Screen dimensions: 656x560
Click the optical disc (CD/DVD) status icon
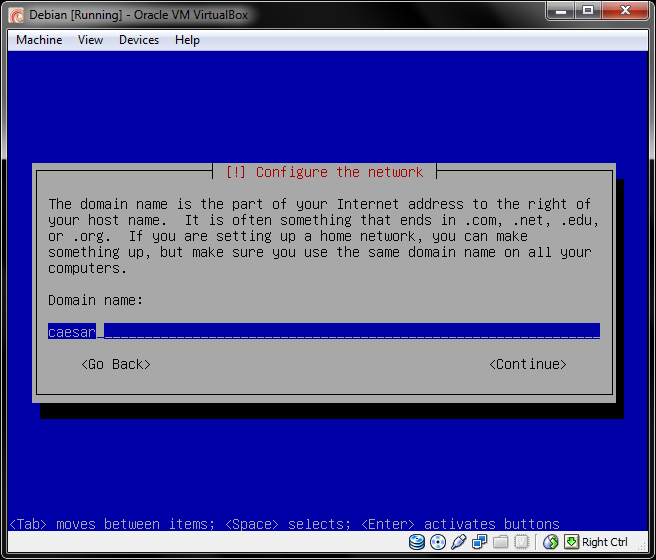[438, 542]
